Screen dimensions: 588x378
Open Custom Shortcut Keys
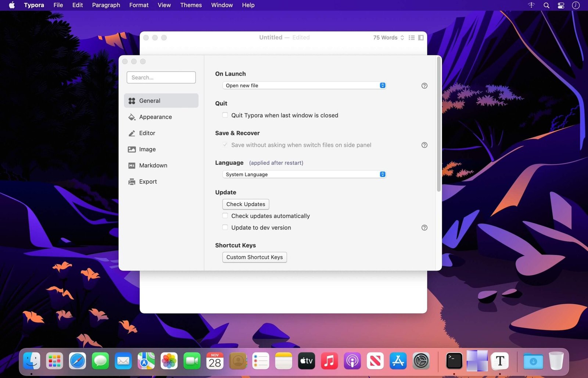254,257
